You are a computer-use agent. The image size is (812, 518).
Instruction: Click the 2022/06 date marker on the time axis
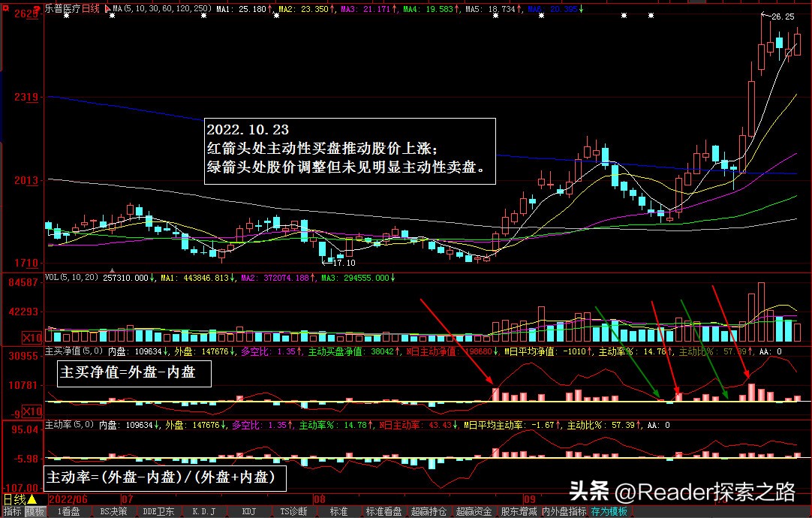tap(68, 500)
